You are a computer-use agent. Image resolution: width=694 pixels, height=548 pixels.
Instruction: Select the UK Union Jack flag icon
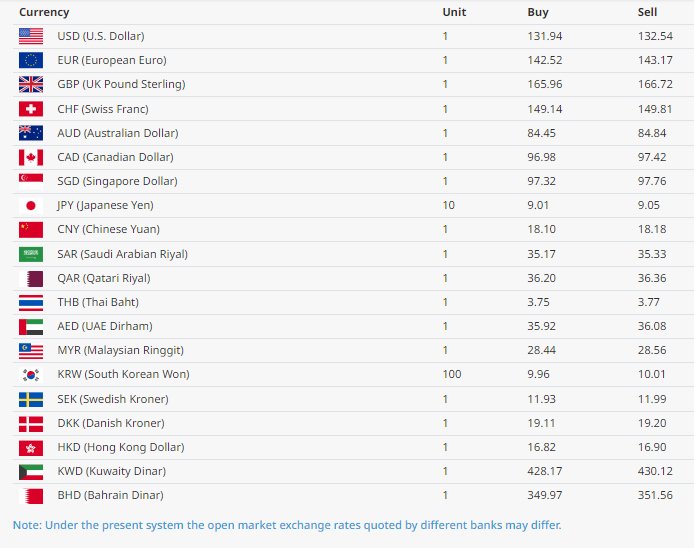31,84
